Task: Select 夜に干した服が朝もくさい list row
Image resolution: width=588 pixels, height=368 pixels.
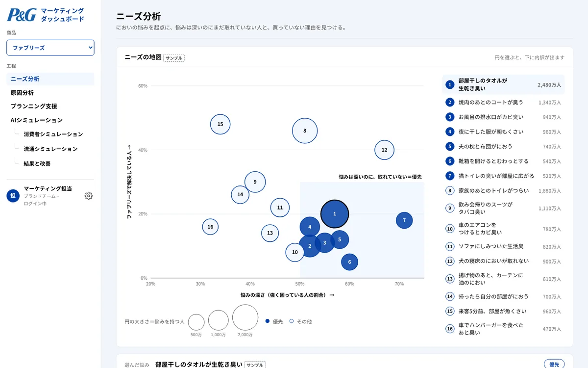Action: pyautogui.click(x=503, y=132)
